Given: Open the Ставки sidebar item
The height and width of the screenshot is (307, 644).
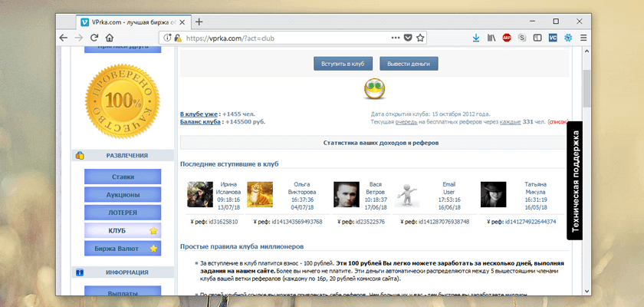Looking at the screenshot, I should click(x=123, y=177).
